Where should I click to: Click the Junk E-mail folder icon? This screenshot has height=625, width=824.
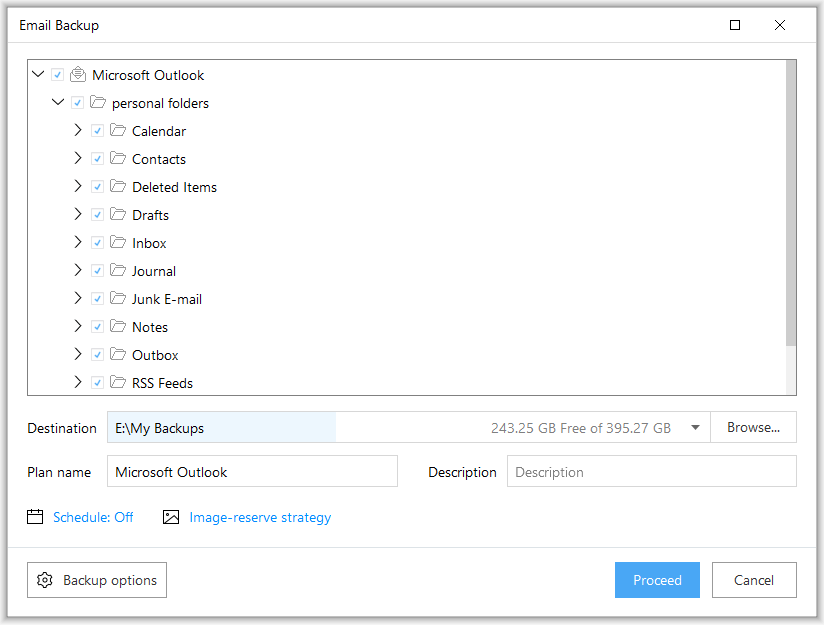pyautogui.click(x=118, y=298)
